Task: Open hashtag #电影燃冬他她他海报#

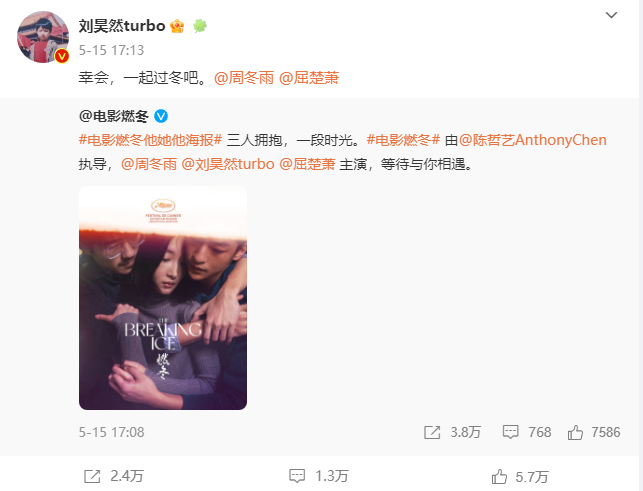Action: click(150, 140)
